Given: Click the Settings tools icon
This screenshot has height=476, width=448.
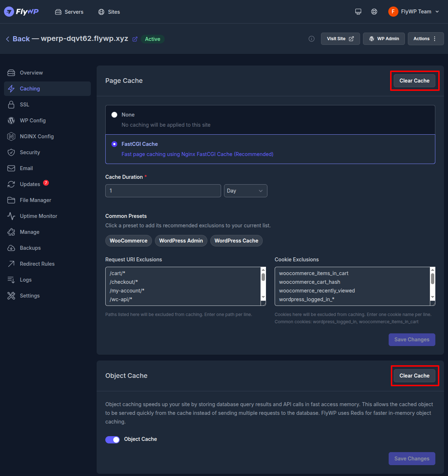Looking at the screenshot, I should (x=11, y=296).
